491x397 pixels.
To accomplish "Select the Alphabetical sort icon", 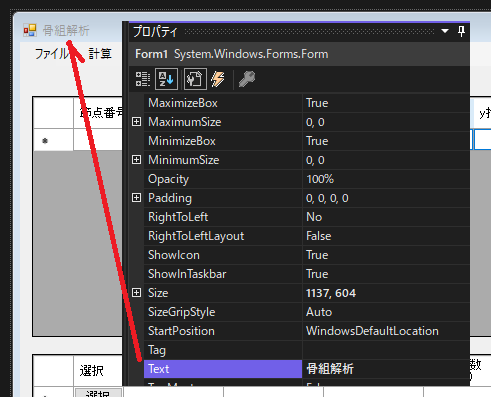I will point(166,79).
